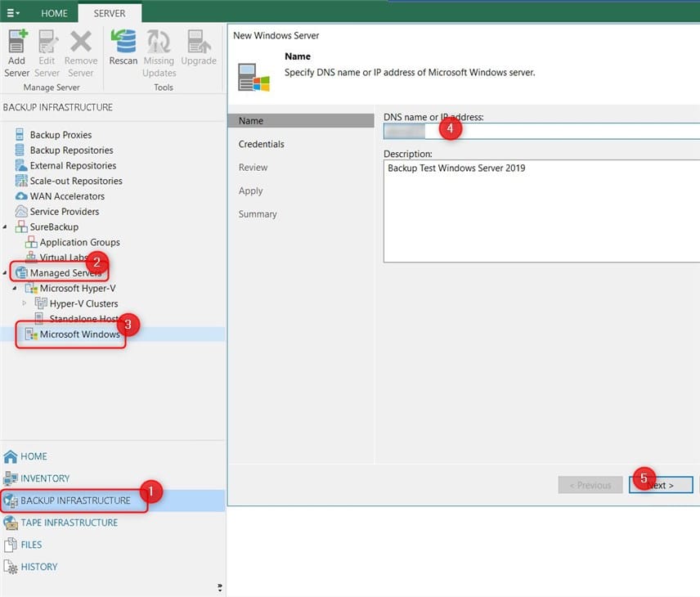This screenshot has height=597, width=700.
Task: Click the Microsoft Windows node icon
Action: [x=31, y=334]
